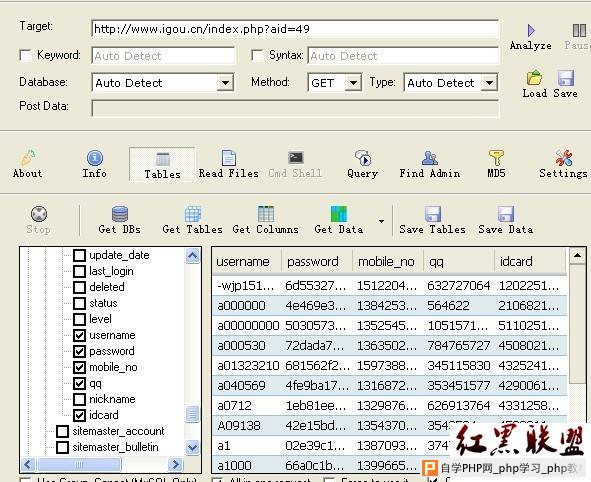The height and width of the screenshot is (482, 591).
Task: Click the tree vertical scrollbar thumb
Action: (x=193, y=414)
